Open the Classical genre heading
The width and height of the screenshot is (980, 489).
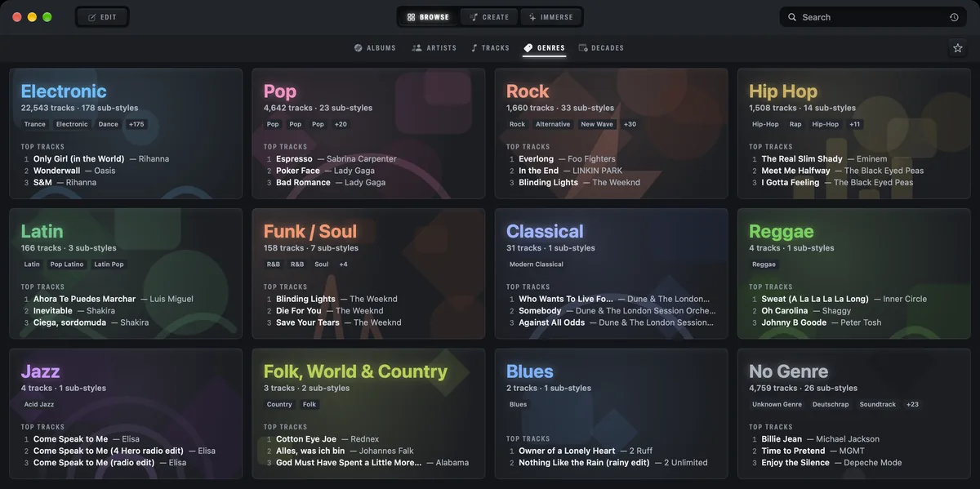point(545,232)
